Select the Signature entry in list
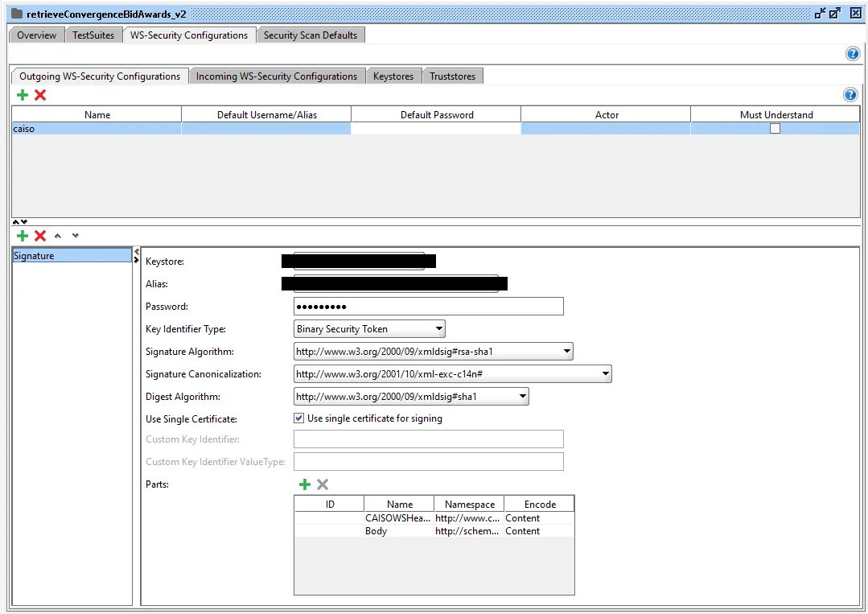 72,255
